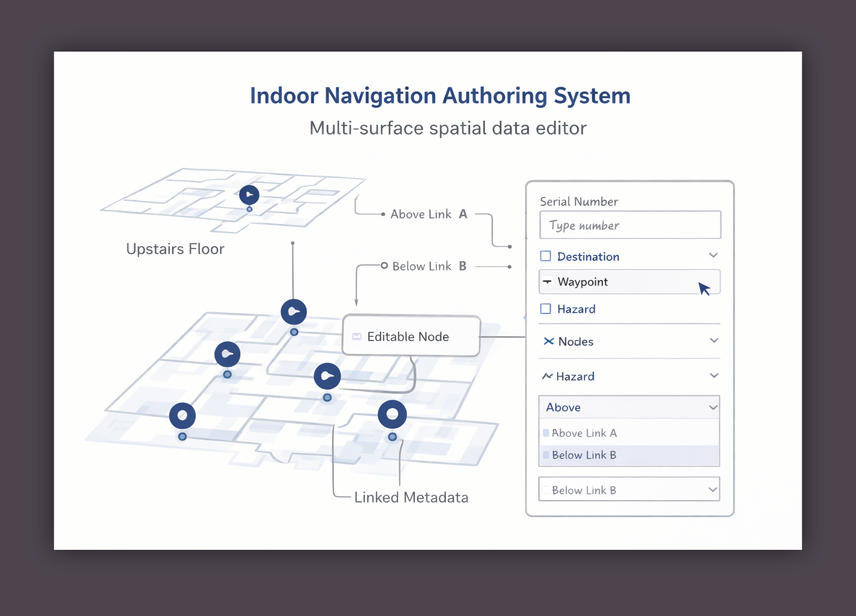
Task: Tick the checkbox in the Below Link B field
Action: click(x=547, y=490)
